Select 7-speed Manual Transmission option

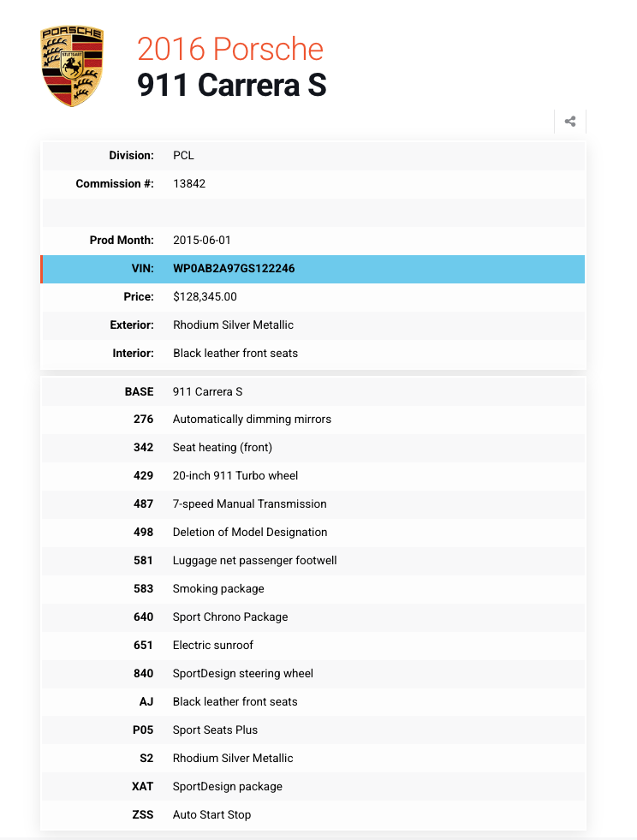point(249,504)
